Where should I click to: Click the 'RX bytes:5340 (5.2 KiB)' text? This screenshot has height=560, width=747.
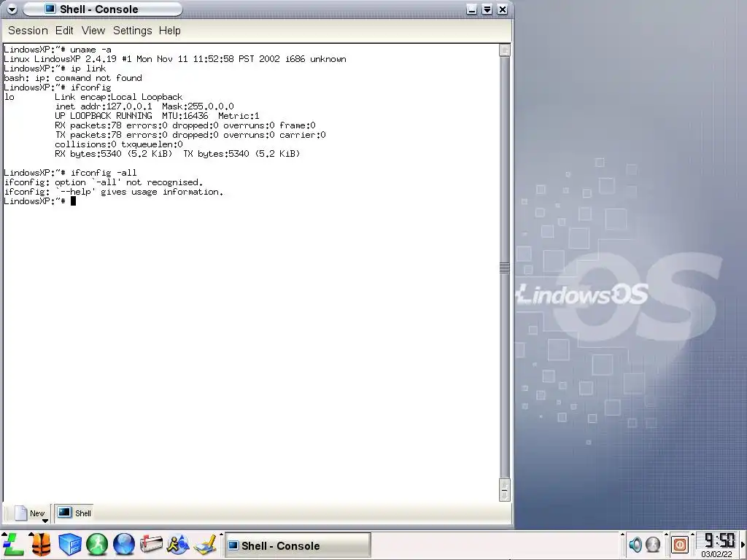(x=113, y=154)
